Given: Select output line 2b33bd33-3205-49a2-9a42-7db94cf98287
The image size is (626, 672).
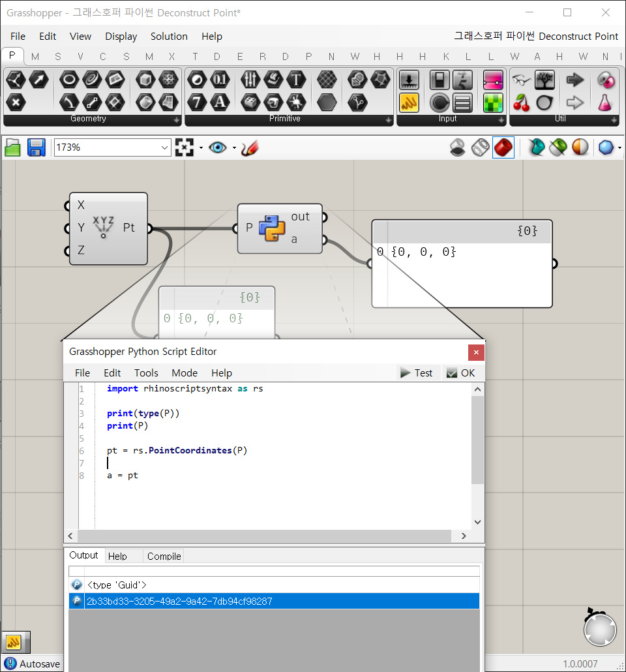Looking at the screenshot, I should (274, 602).
